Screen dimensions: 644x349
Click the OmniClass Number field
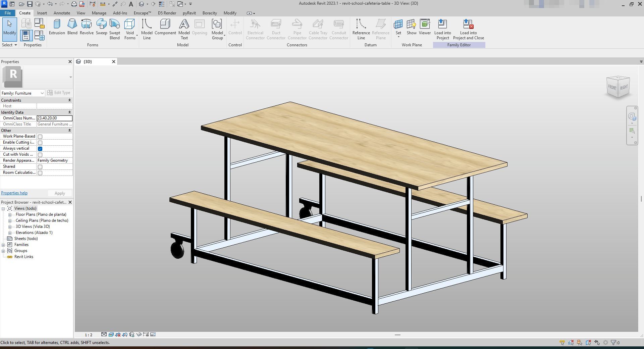point(54,118)
